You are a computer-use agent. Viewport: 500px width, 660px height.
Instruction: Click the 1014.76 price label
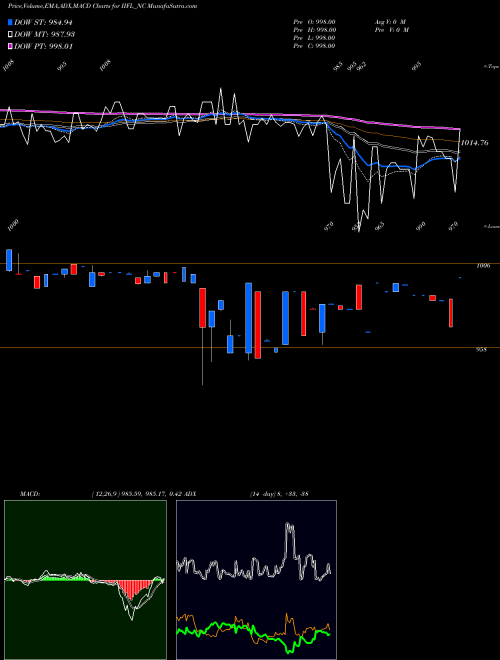click(475, 143)
